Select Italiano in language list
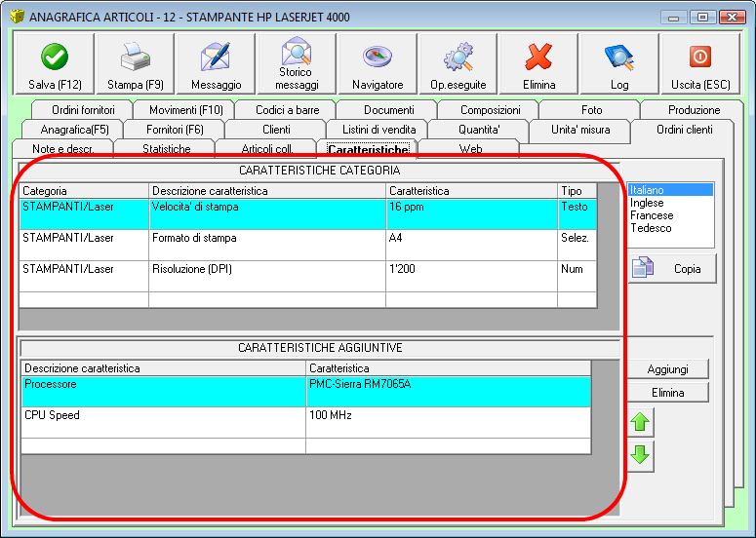 pyautogui.click(x=670, y=190)
